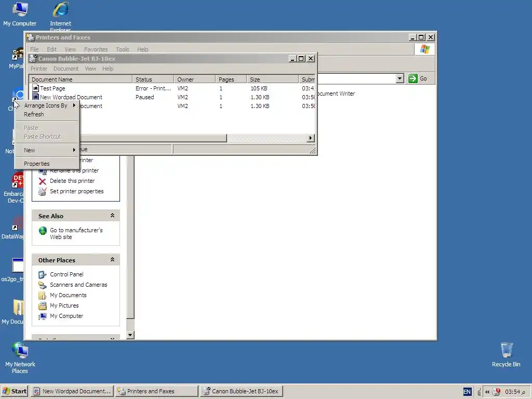Choose Refresh from context menu
The image size is (532, 399).
47,114
